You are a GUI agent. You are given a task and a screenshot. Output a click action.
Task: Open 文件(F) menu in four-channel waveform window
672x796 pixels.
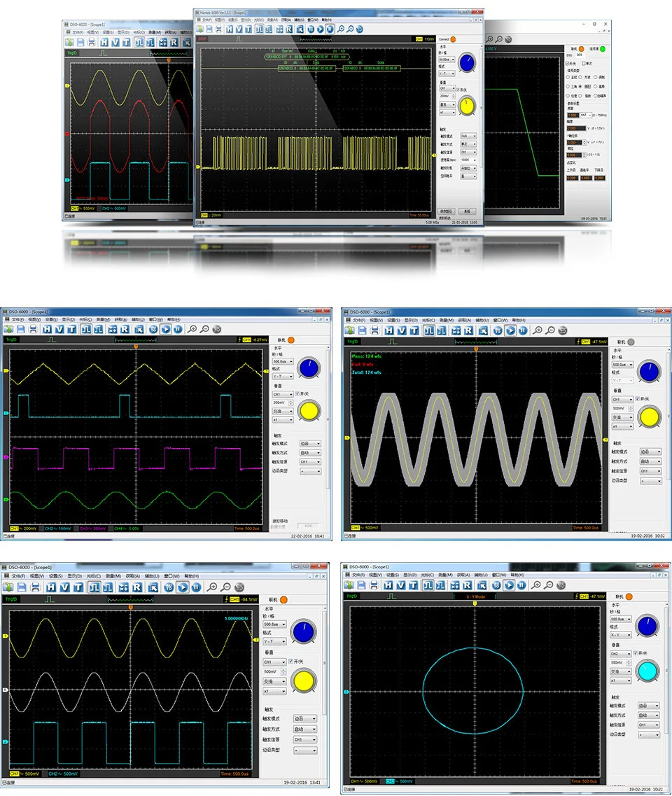[x=18, y=319]
